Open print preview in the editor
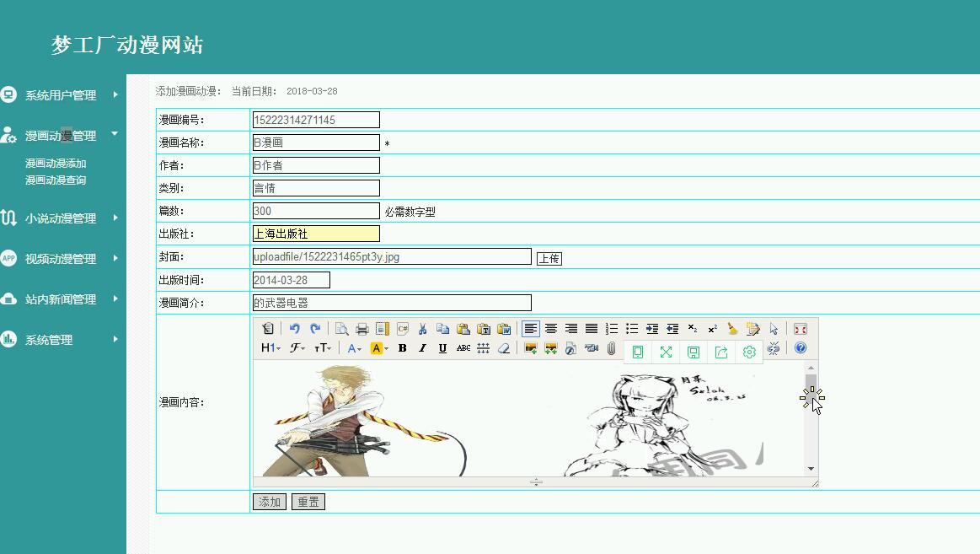This screenshot has height=554, width=980. coord(341,328)
